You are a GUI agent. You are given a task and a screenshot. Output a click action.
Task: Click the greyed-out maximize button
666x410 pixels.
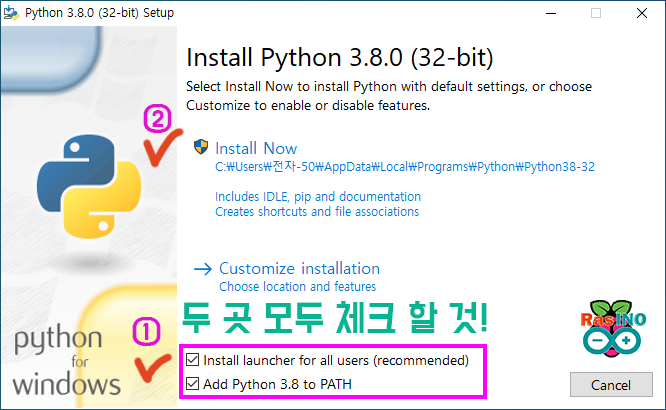point(596,13)
